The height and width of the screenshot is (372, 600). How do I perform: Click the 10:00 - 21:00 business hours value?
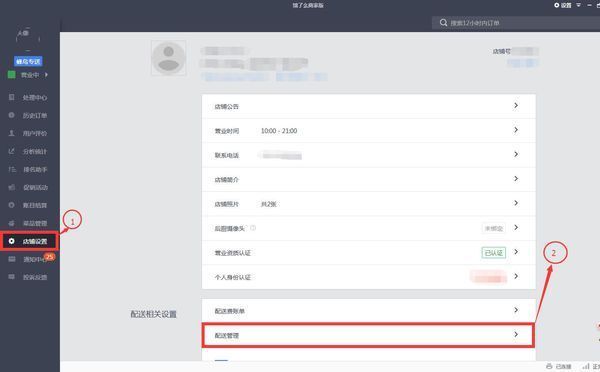click(x=279, y=131)
